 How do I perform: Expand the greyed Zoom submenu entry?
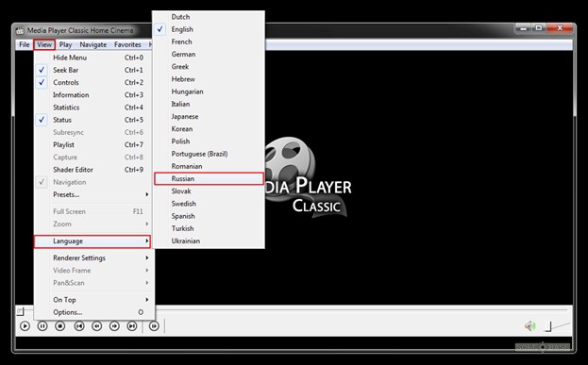(x=92, y=224)
